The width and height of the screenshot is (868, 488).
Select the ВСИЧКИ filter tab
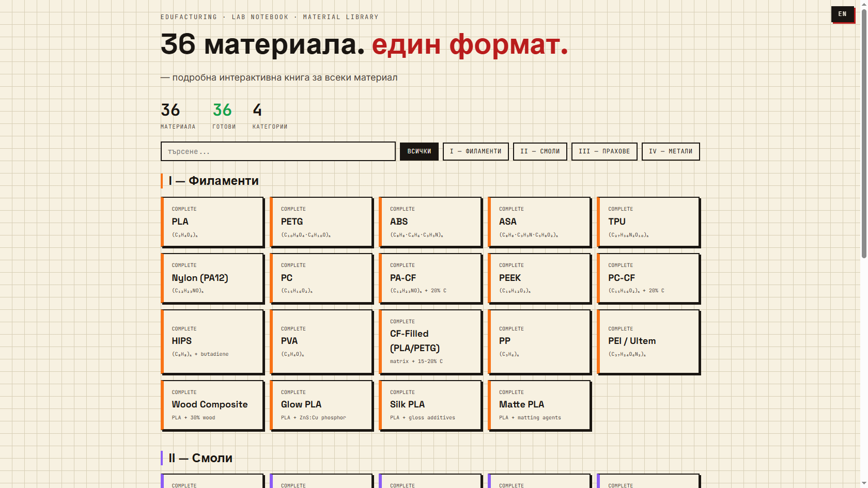419,151
